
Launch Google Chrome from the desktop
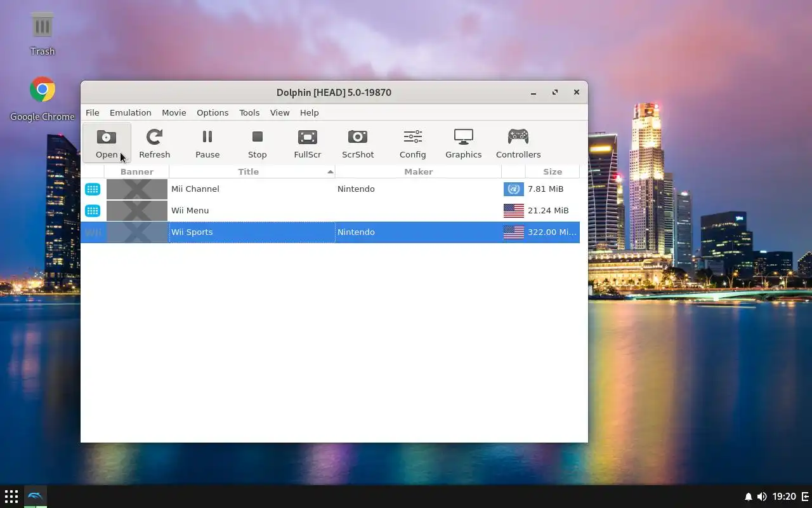(43, 99)
